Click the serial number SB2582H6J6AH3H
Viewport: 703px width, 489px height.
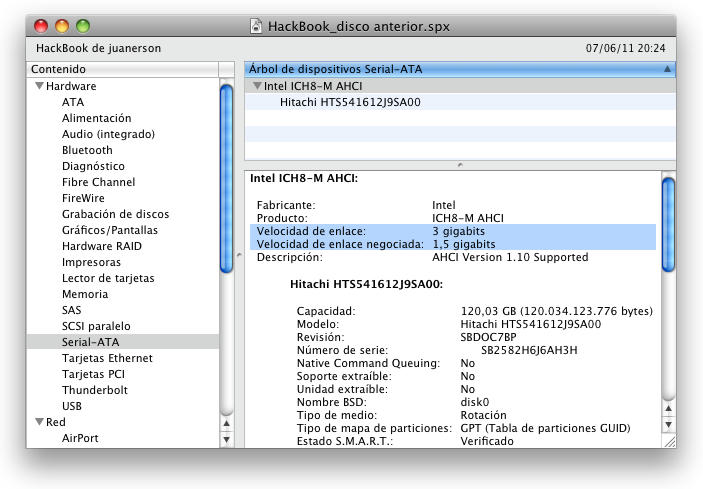tap(529, 350)
